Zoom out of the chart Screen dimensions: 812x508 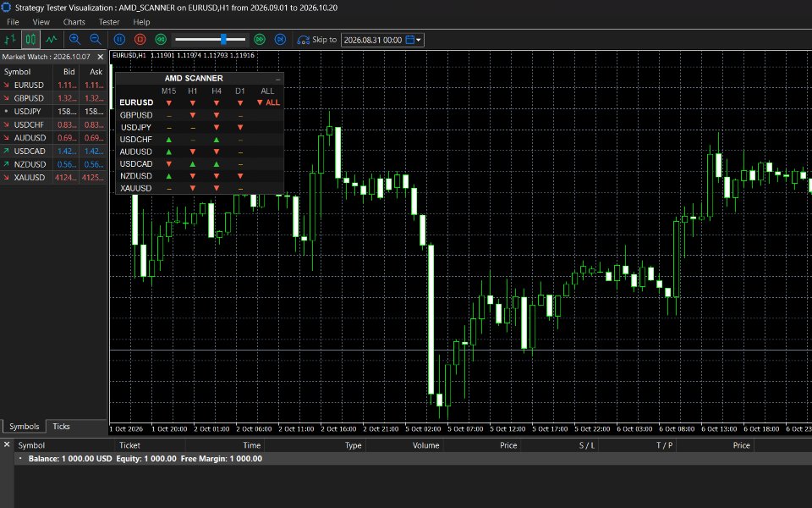(x=96, y=40)
